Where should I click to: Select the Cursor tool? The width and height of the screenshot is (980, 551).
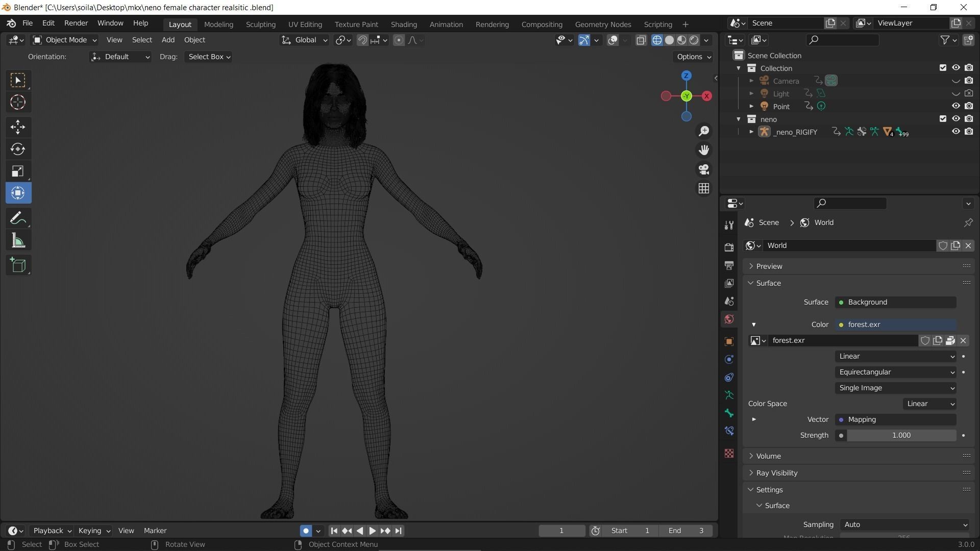point(18,103)
